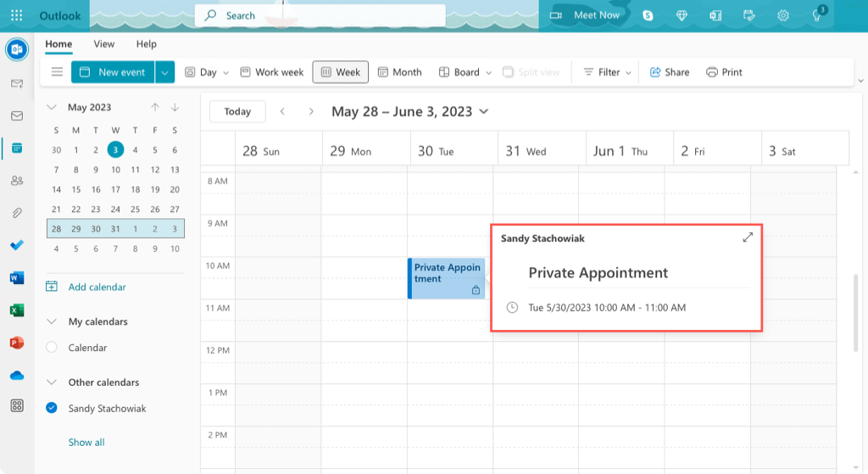
Task: Collapse the My calendars section
Action: [52, 321]
